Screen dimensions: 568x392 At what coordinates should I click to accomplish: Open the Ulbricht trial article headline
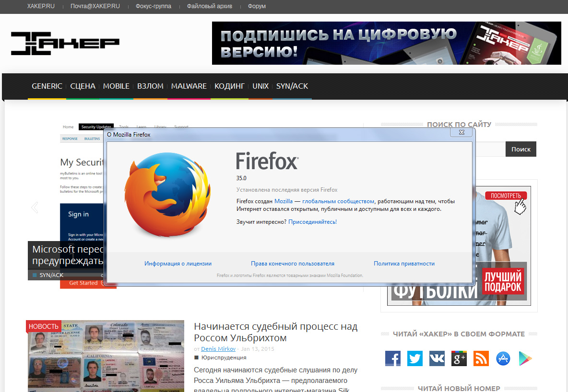click(276, 332)
